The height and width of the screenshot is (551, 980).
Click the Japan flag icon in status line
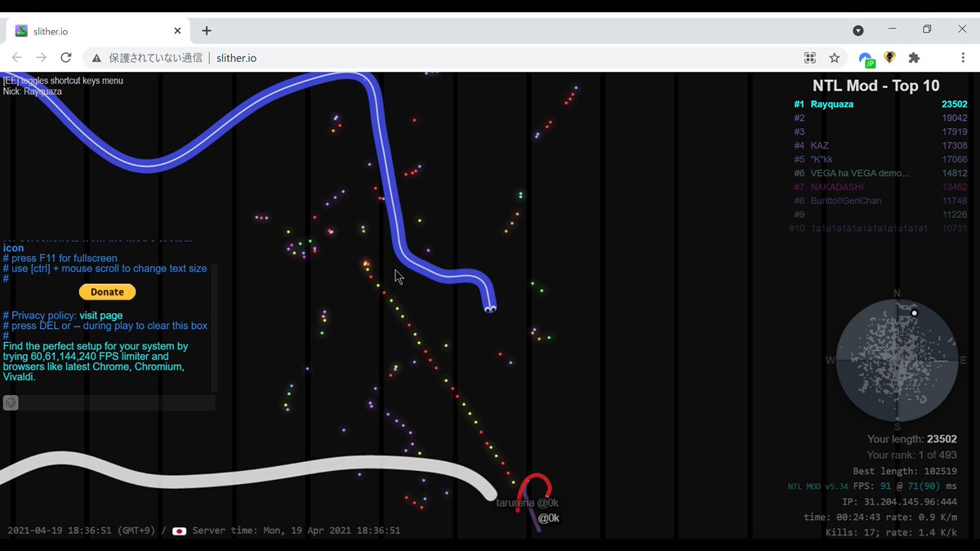[x=179, y=531]
